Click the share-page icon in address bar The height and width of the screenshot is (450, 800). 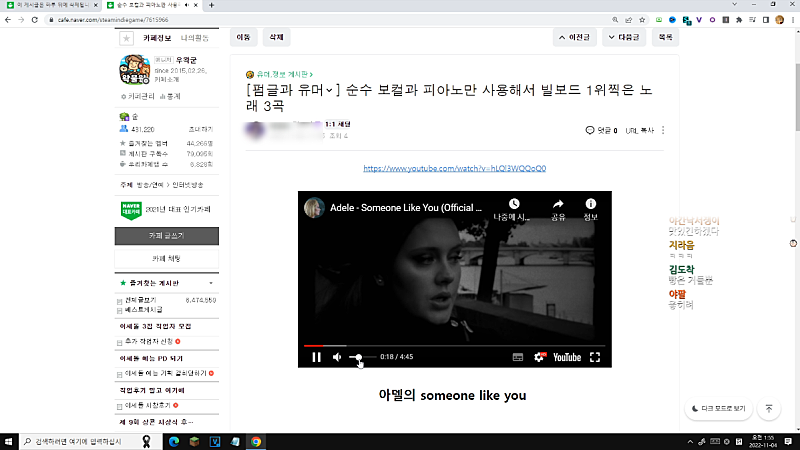point(629,20)
